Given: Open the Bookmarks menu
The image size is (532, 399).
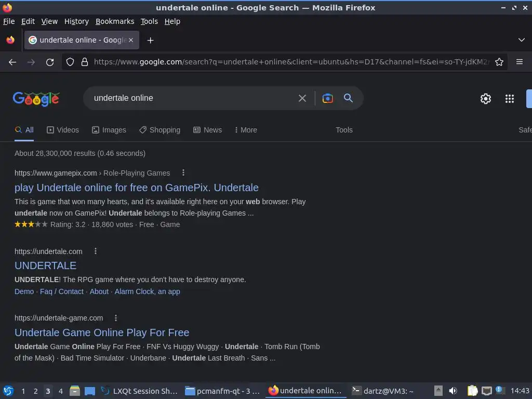Looking at the screenshot, I should (x=115, y=21).
